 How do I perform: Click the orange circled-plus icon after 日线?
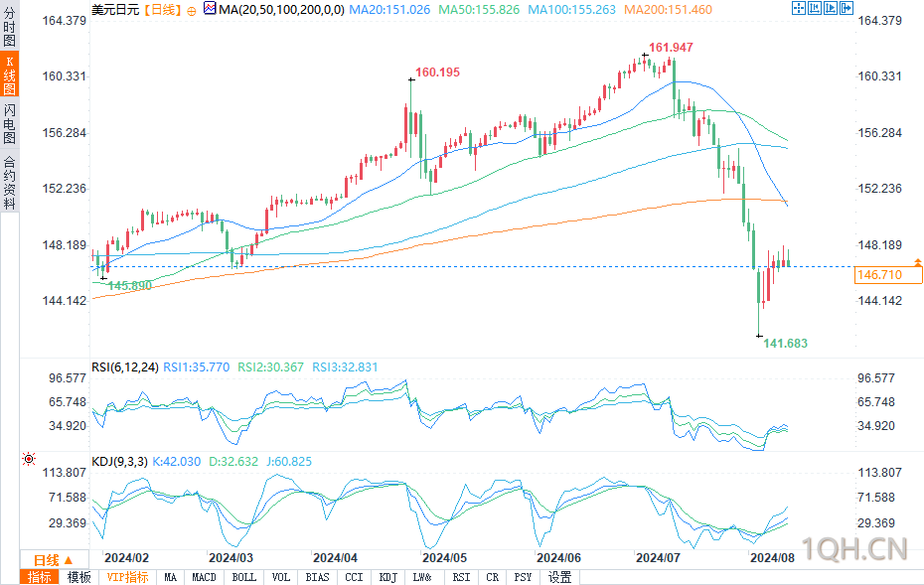click(x=192, y=11)
